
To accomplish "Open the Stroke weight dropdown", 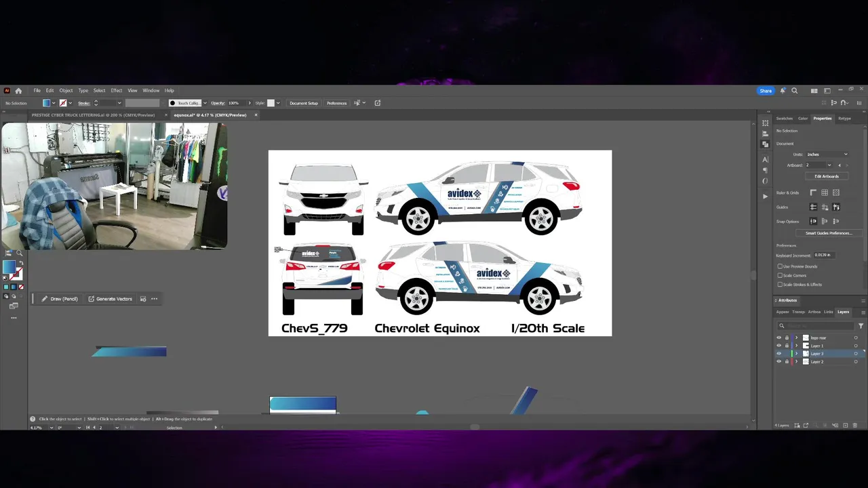I will point(119,103).
